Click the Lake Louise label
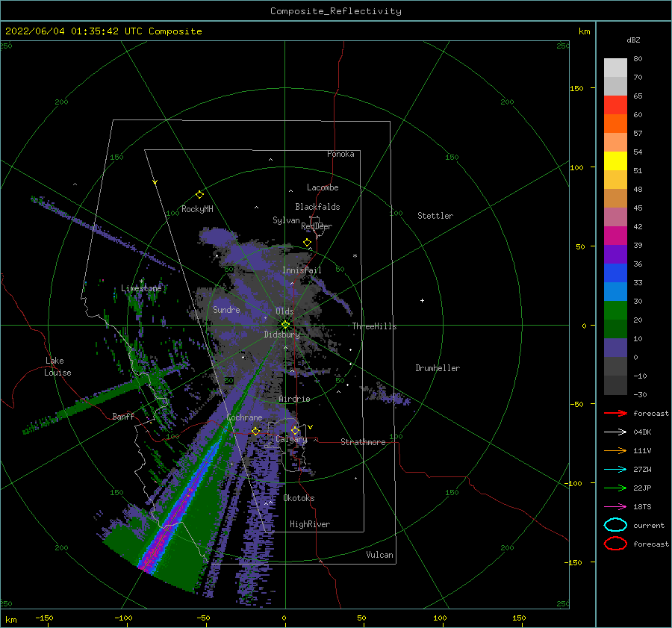Image resolution: width=672 pixels, height=628 pixels. tap(57, 367)
